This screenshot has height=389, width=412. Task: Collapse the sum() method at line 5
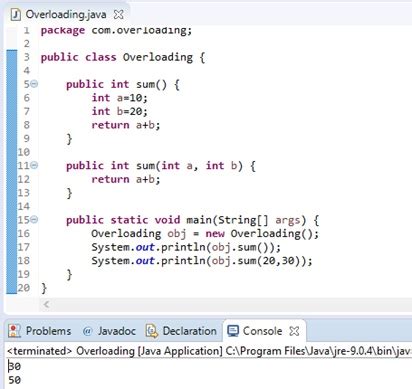click(x=35, y=84)
